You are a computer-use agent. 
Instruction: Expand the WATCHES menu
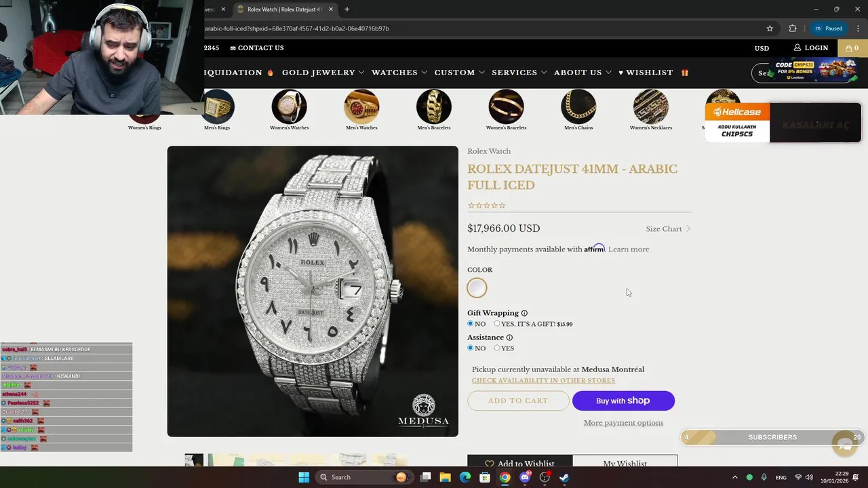click(399, 73)
